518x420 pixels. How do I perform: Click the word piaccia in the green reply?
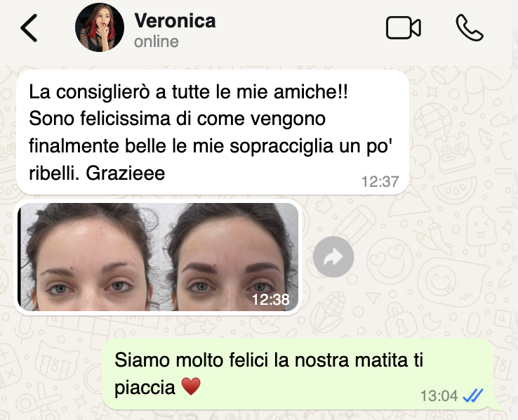point(145,387)
